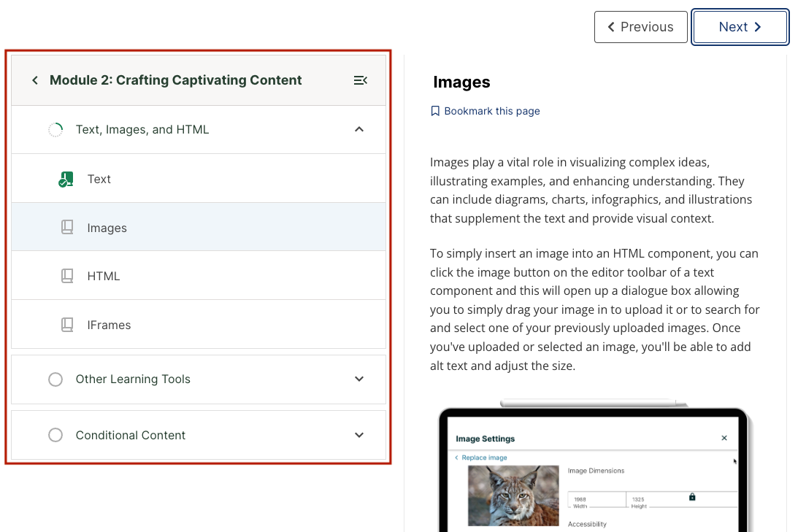798x532 pixels.
Task: Click the in-progress circle beside Text, Images, and HTML
Action: [55, 130]
